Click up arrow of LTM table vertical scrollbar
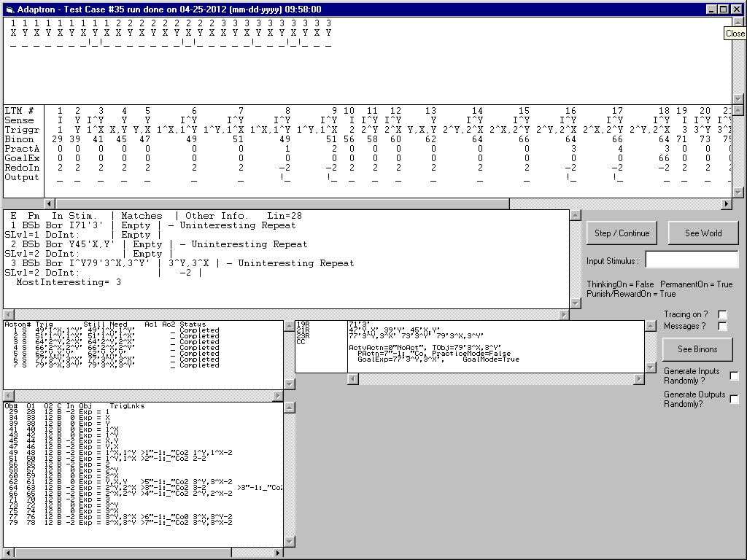This screenshot has height=560, width=747. pyautogui.click(x=738, y=111)
